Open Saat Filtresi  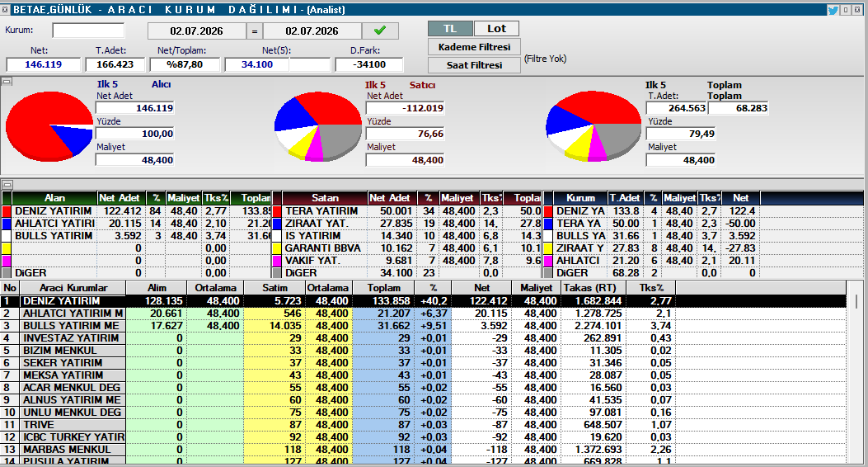[475, 65]
